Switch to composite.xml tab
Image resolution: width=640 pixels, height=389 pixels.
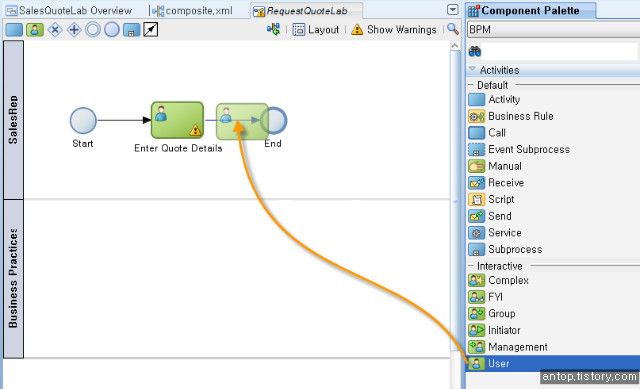pyautogui.click(x=192, y=11)
